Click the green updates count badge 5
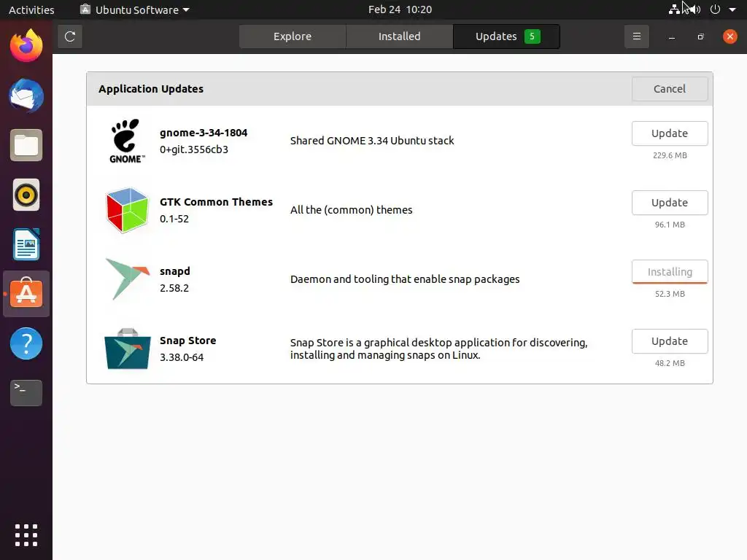Screen dimensions: 747x560 coord(532,36)
